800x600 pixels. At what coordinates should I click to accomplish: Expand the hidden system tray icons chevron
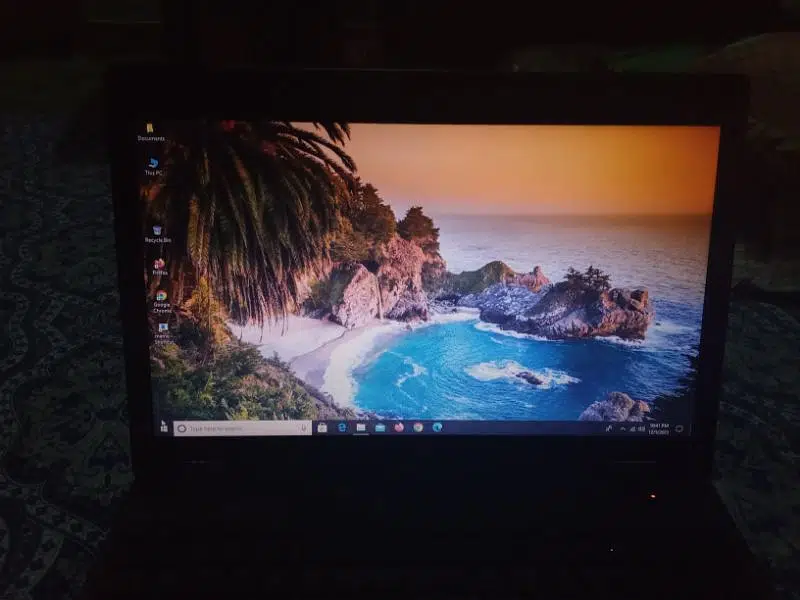622,429
